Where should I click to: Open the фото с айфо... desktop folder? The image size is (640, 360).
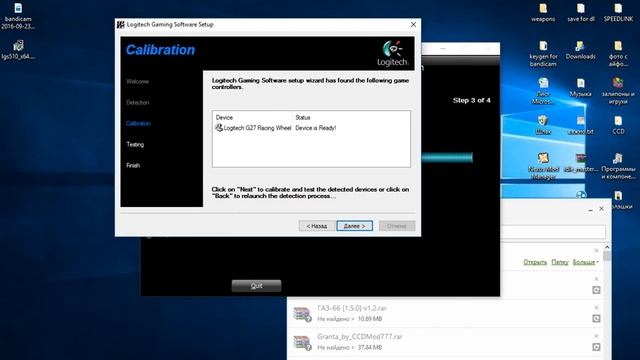coord(618,54)
